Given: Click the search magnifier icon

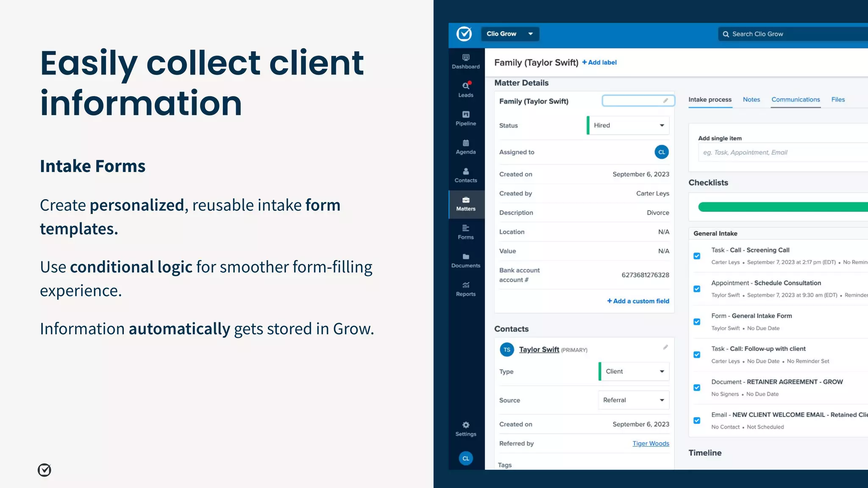Looking at the screenshot, I should coord(726,34).
